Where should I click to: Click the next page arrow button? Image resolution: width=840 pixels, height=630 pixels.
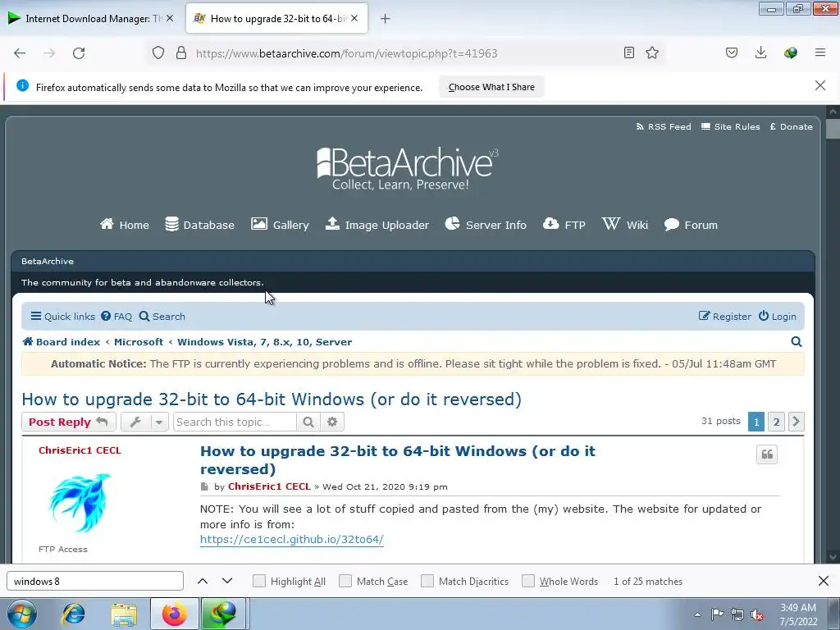(x=796, y=422)
